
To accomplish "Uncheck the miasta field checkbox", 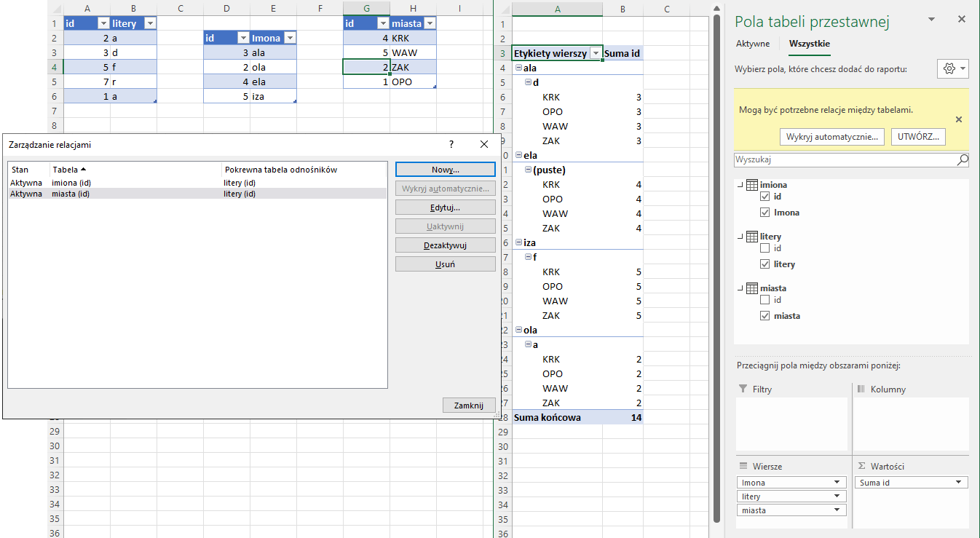I will [764, 316].
